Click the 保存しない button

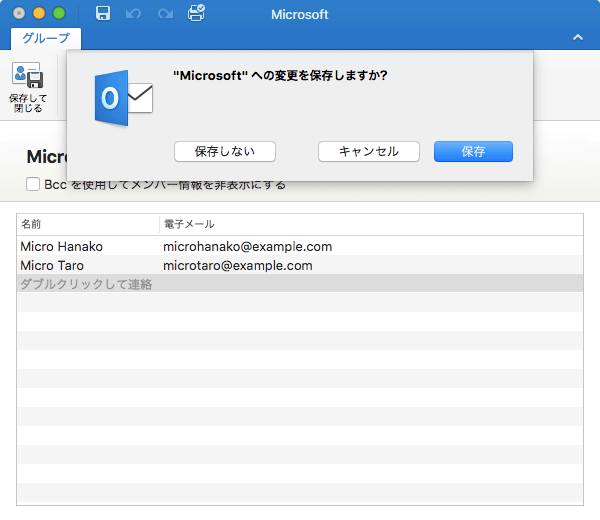[x=225, y=152]
